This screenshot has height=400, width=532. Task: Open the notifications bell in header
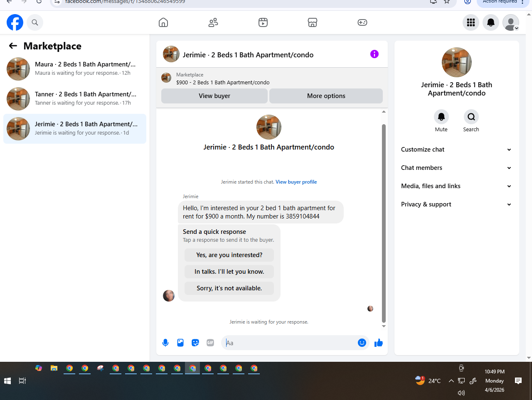(491, 22)
